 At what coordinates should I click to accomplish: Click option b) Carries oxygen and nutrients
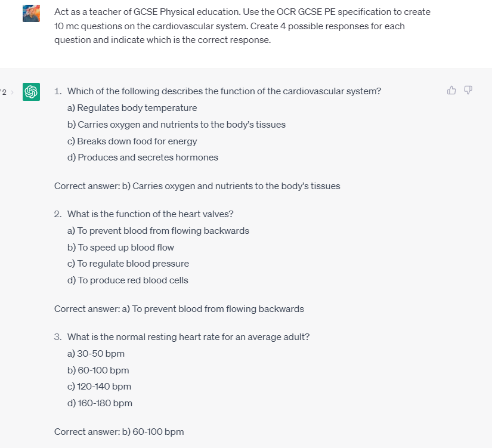coord(177,124)
